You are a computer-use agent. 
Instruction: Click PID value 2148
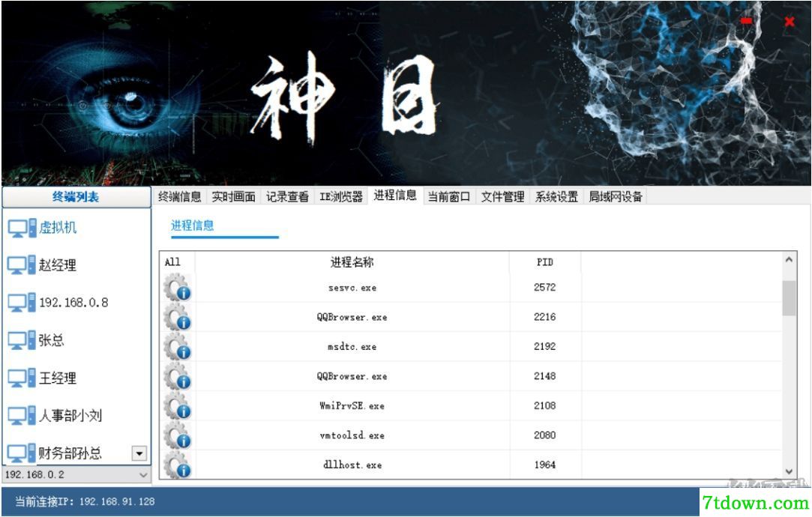coord(545,376)
